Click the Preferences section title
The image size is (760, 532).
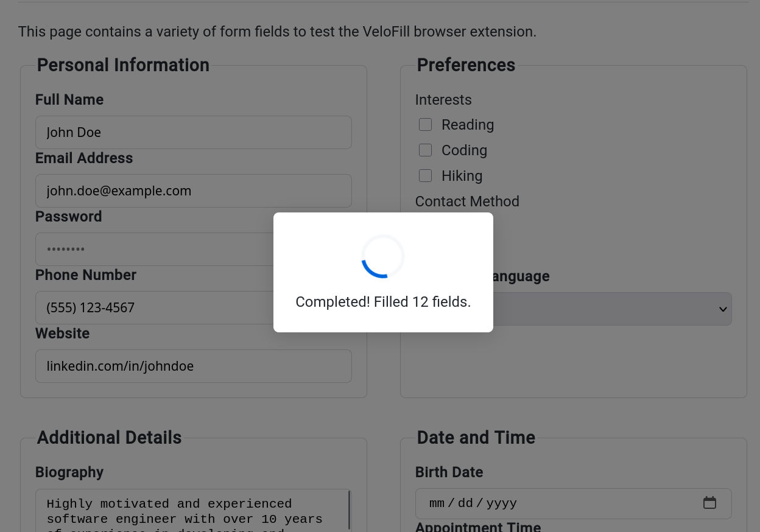click(x=466, y=65)
